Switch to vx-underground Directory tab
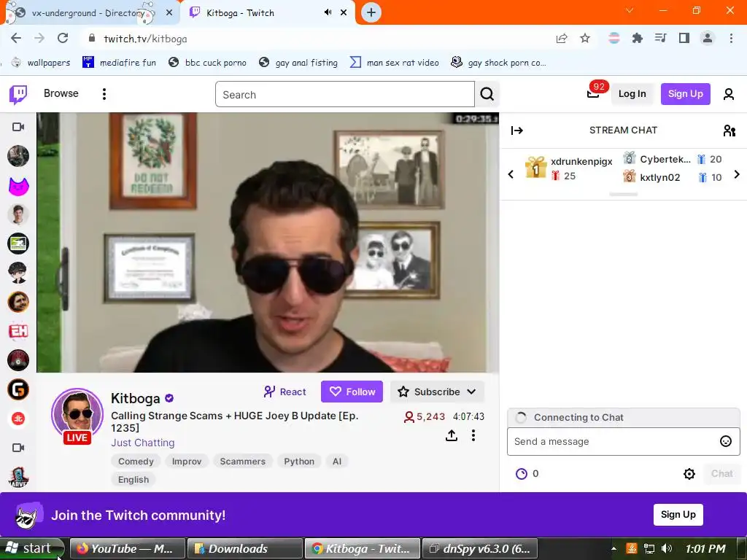Viewport: 747px width, 560px height. 88,13
